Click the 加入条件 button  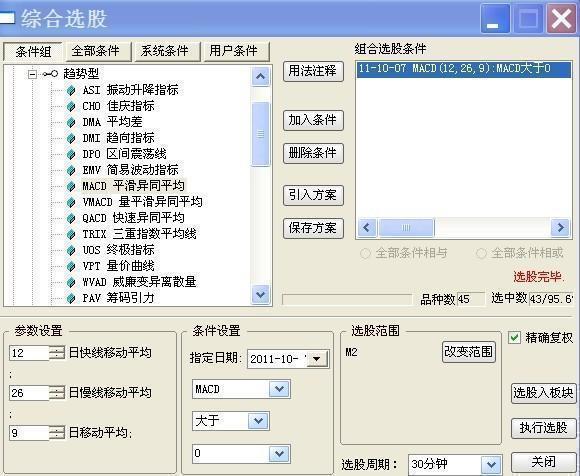[x=313, y=120]
